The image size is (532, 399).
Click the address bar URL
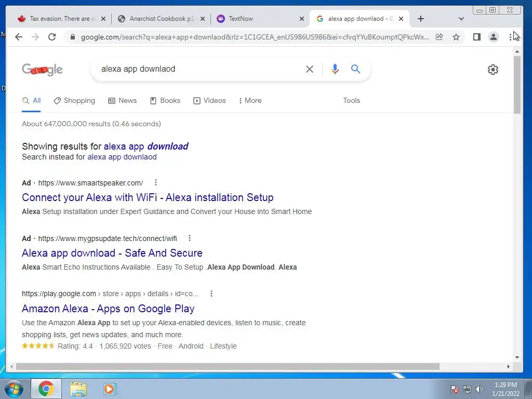coord(255,37)
